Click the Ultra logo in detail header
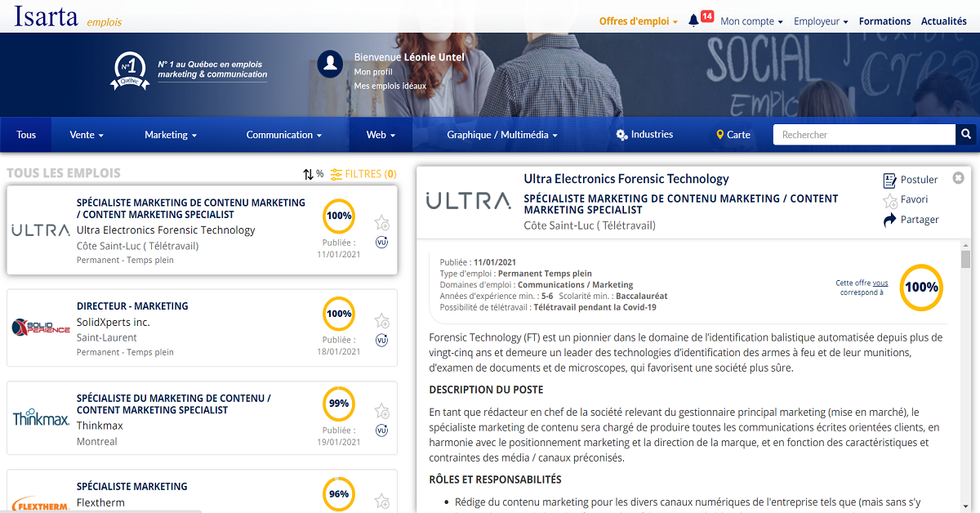980x513 pixels. tap(468, 201)
